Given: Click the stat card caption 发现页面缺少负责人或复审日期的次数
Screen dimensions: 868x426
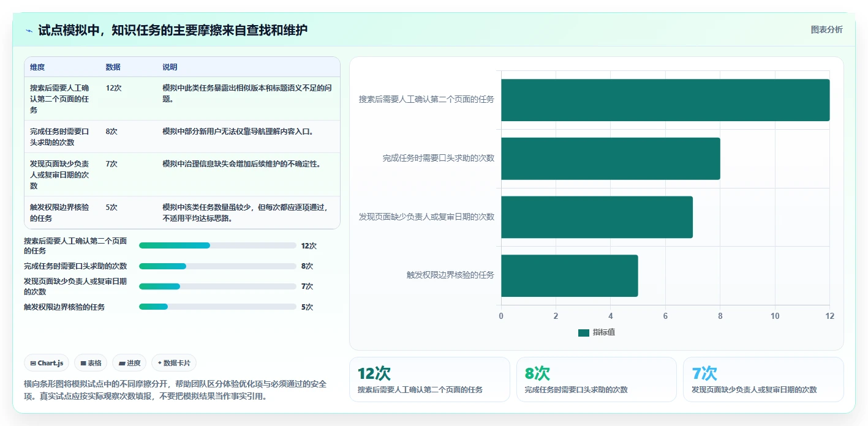Looking at the screenshot, I should (x=754, y=390).
